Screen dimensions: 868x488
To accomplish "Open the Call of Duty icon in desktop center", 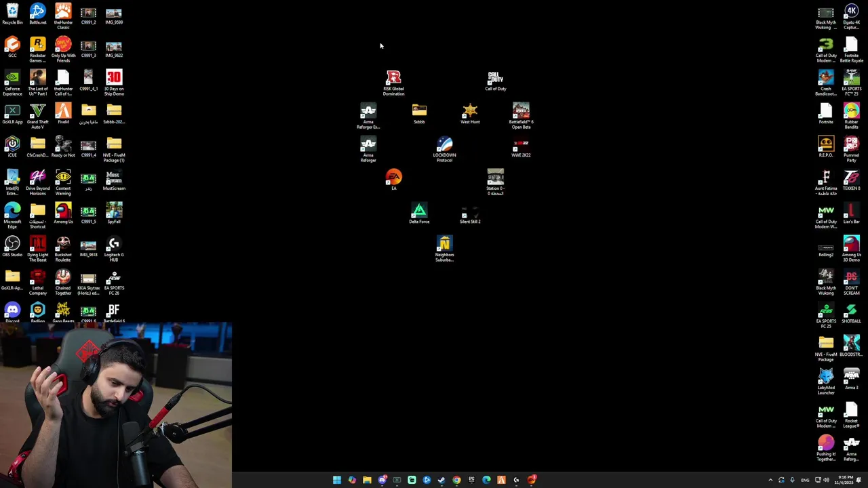I will click(x=495, y=81).
